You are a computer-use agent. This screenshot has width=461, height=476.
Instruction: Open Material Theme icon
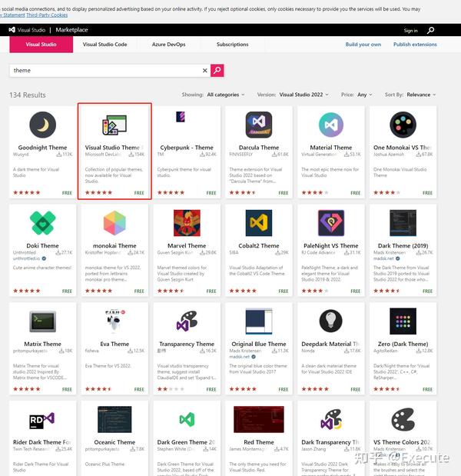(331, 125)
